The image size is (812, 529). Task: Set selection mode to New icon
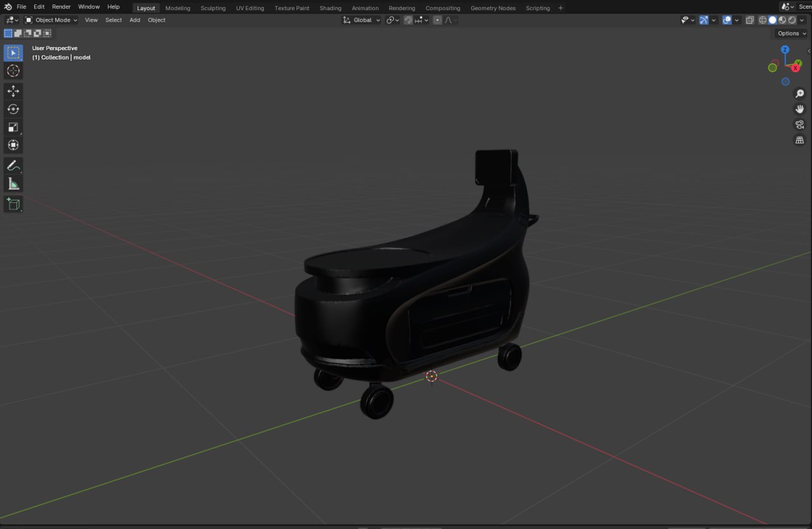tap(8, 33)
